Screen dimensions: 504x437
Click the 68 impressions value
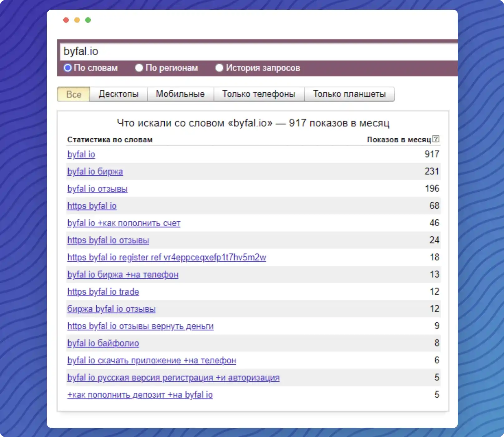tap(434, 206)
